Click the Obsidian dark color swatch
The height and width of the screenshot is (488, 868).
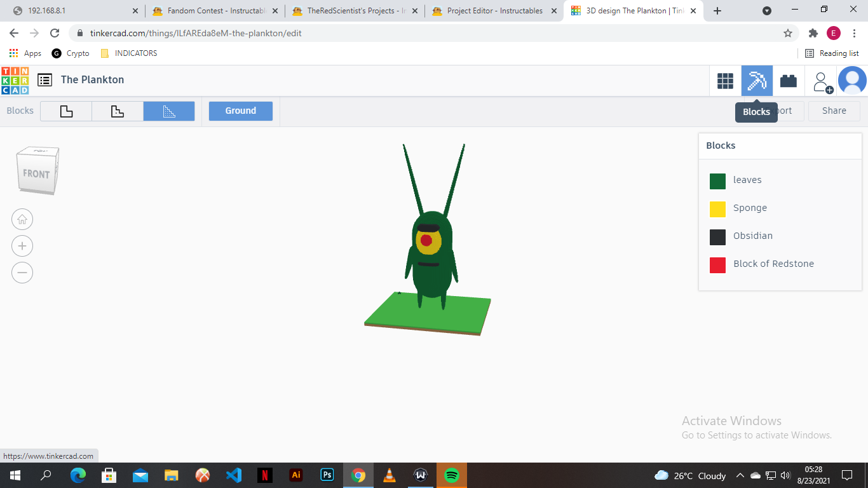click(717, 237)
